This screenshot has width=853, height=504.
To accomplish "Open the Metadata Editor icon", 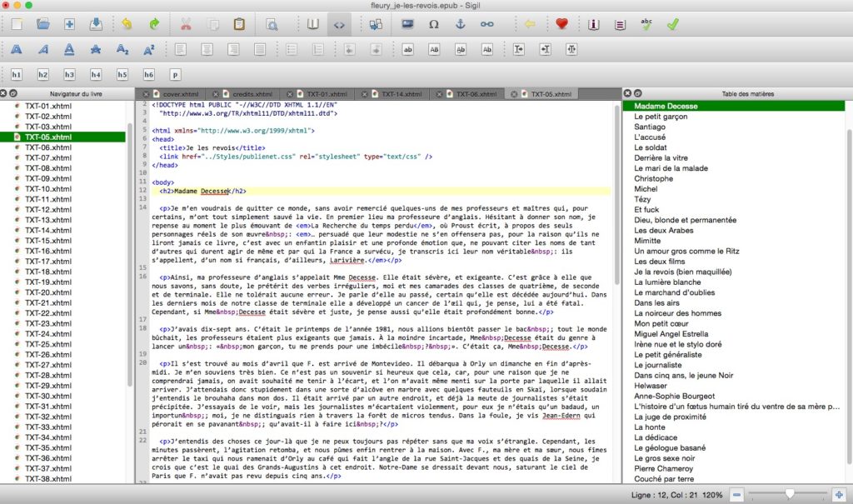I will [593, 24].
